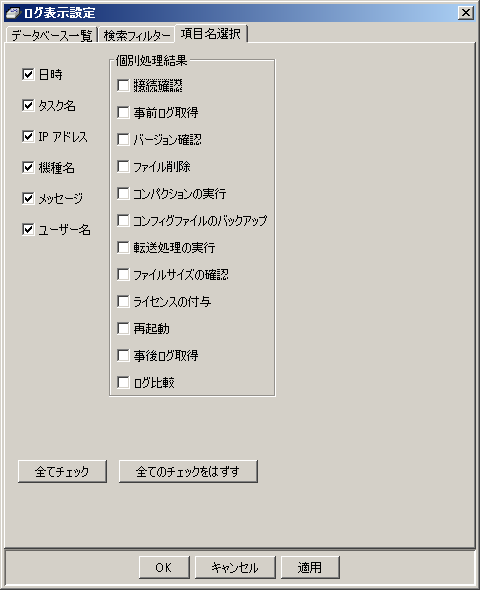Uncheck the タスク名 checkbox
The width and height of the screenshot is (480, 590).
[x=28, y=105]
